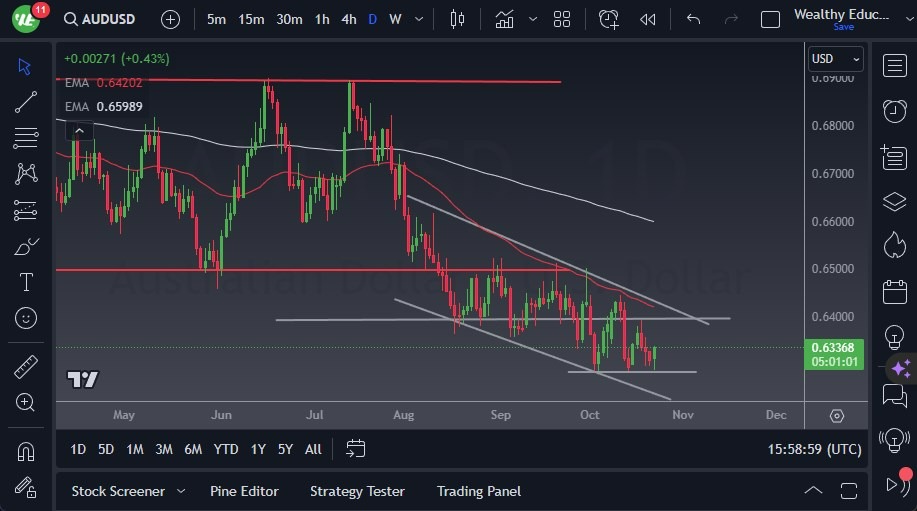Open the indicators menu icon
This screenshot has height=511, width=917.
(504, 19)
